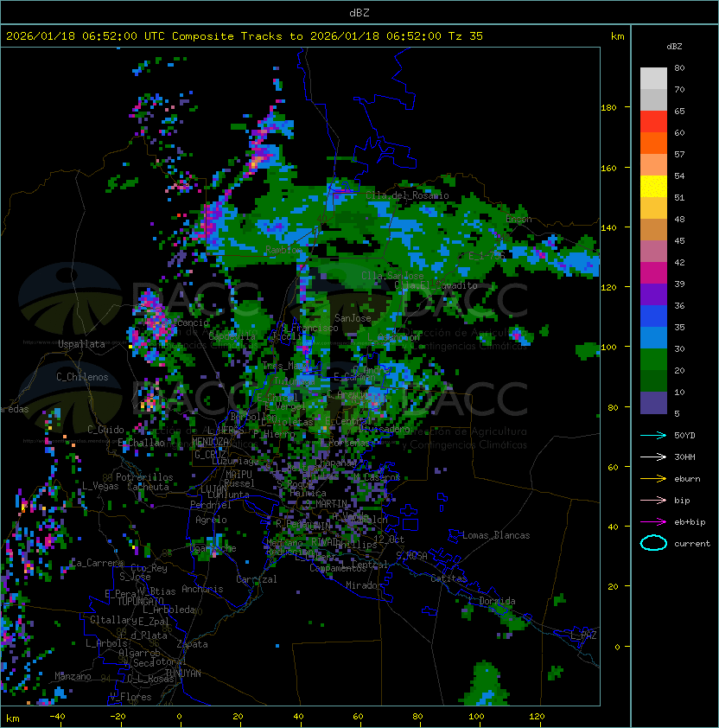Click the 'Mirador' place label
The image size is (719, 728).
tap(364, 585)
